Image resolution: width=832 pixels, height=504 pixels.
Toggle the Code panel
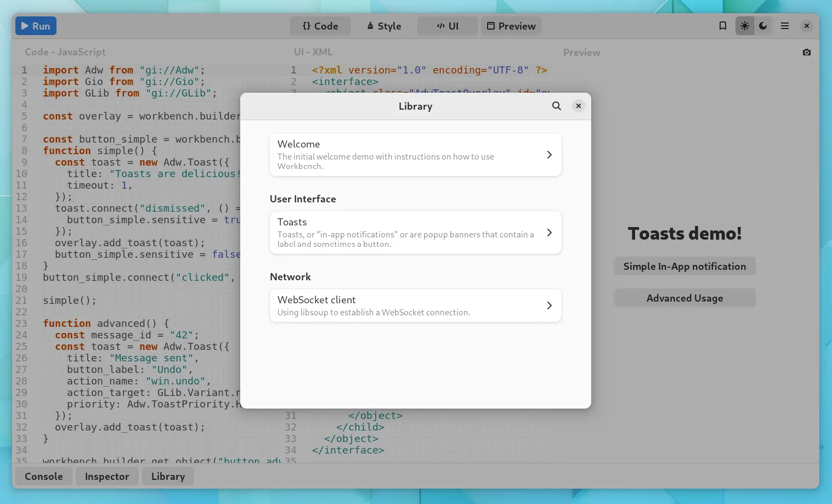(320, 26)
